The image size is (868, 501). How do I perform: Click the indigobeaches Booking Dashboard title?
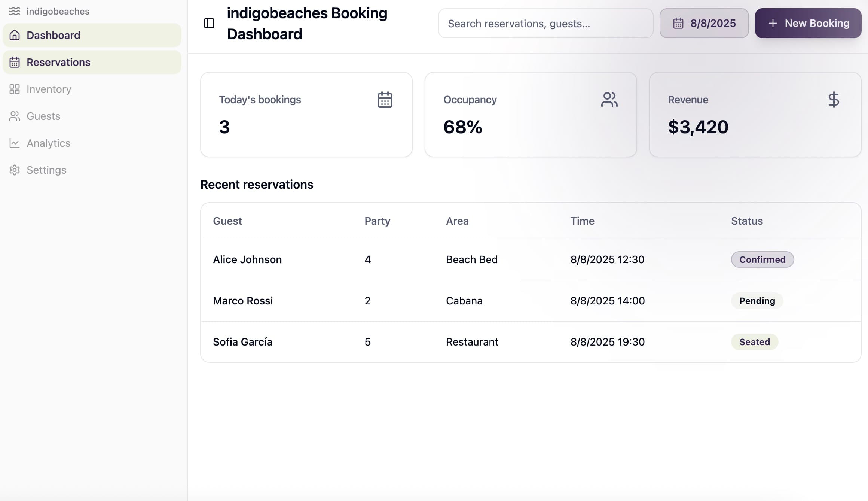pyautogui.click(x=307, y=23)
